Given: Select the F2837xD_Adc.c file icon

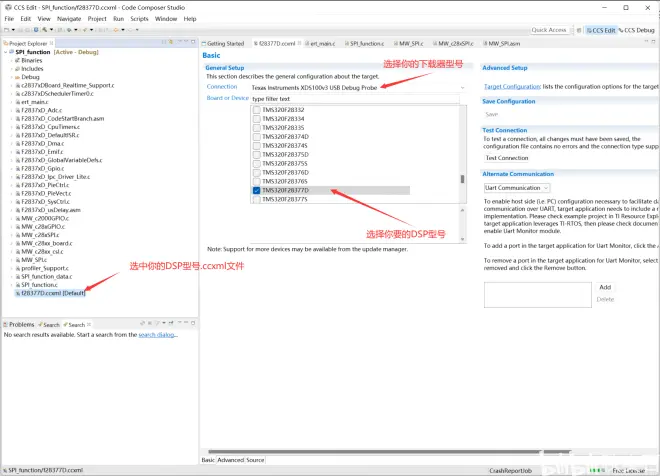Looking at the screenshot, I should [18, 110].
